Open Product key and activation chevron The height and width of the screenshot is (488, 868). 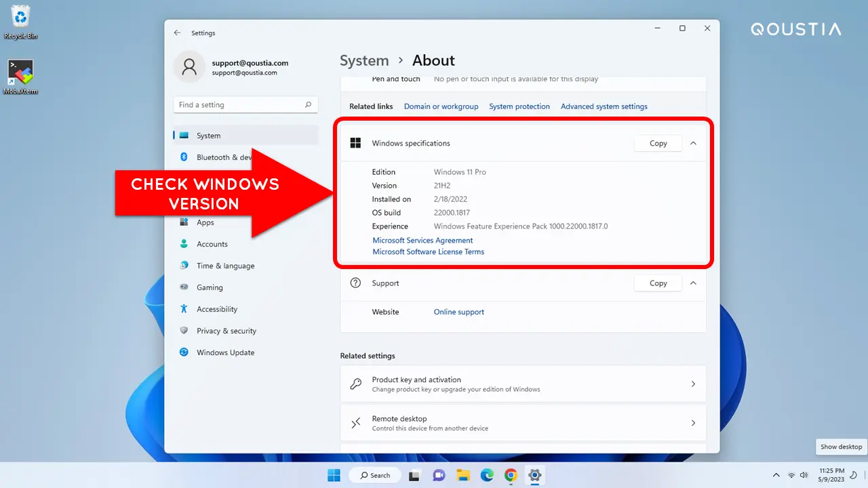click(x=693, y=384)
